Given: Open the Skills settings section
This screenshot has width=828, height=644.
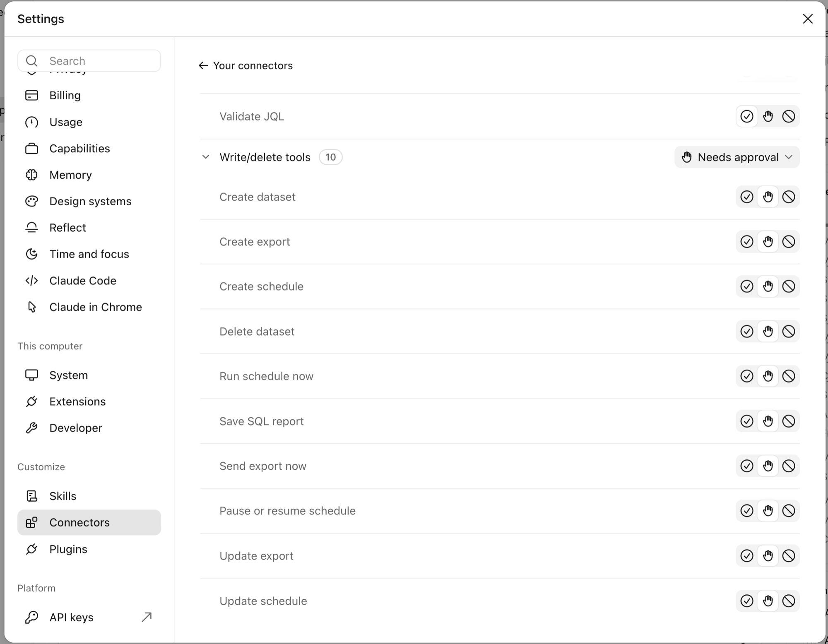Looking at the screenshot, I should tap(89, 496).
